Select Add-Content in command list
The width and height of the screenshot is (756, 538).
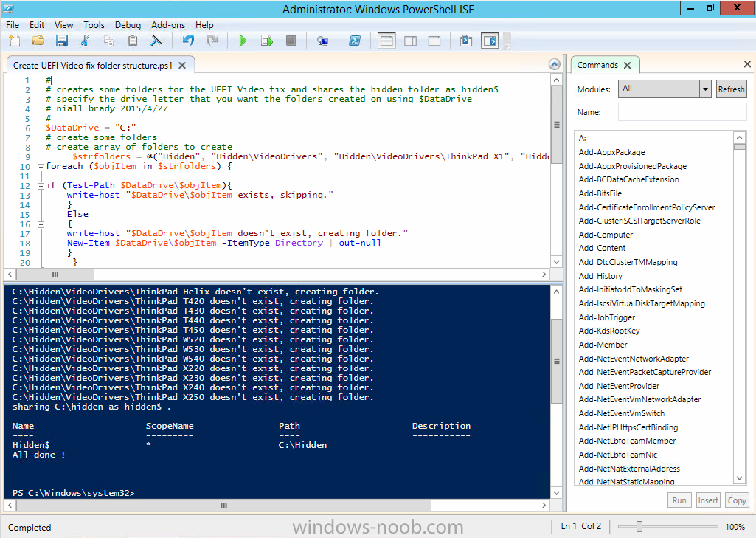[x=602, y=248]
